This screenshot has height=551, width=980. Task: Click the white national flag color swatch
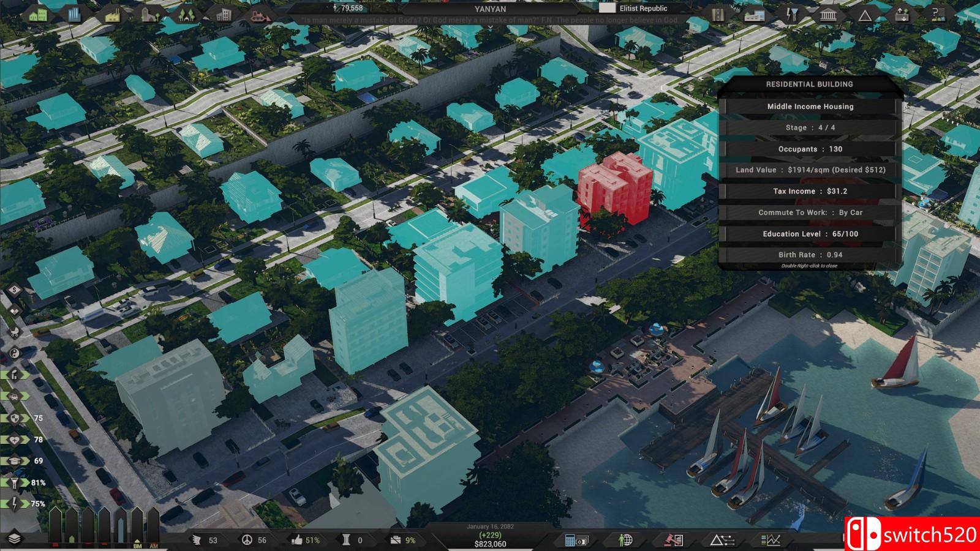click(606, 9)
